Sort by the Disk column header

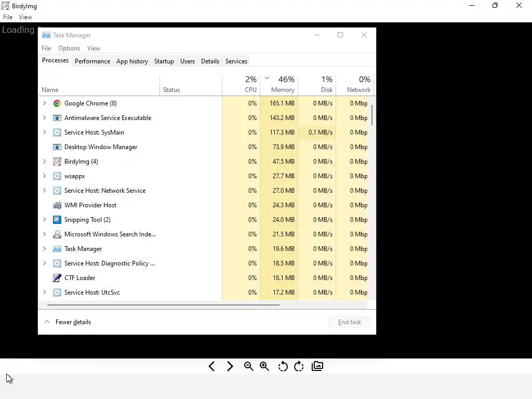click(317, 86)
